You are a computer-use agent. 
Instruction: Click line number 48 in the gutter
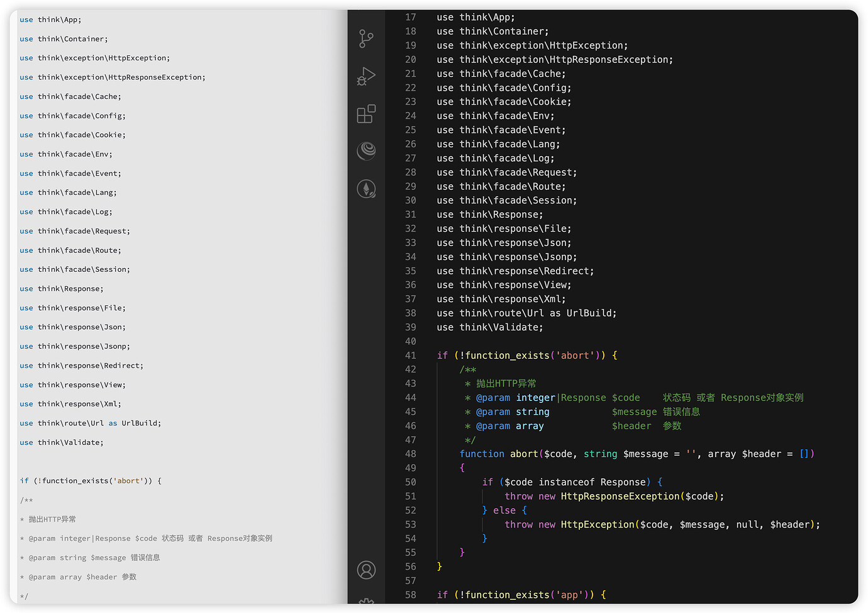pyautogui.click(x=411, y=454)
